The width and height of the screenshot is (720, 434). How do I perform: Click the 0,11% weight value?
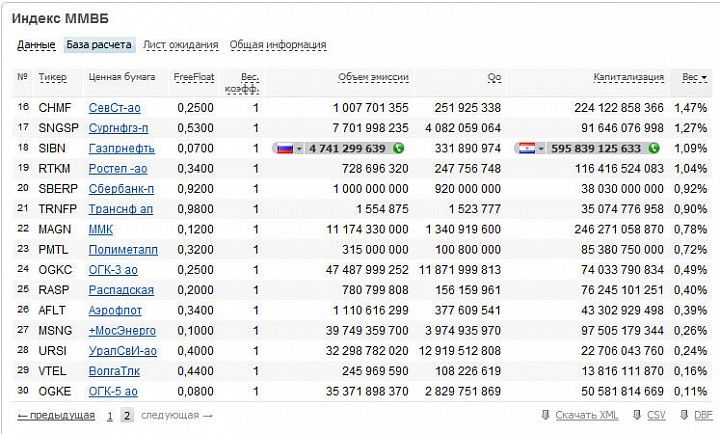tap(690, 391)
